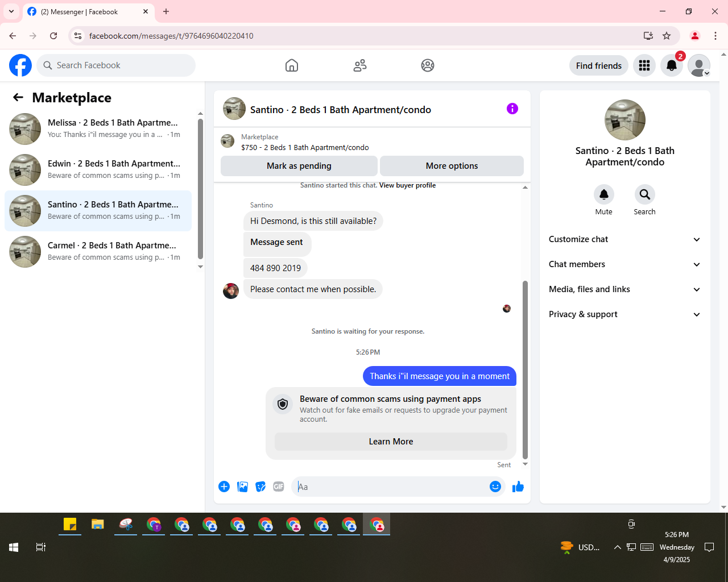Open the Facebook menu grid icon
Viewport: 728px width, 582px height.
tap(644, 65)
